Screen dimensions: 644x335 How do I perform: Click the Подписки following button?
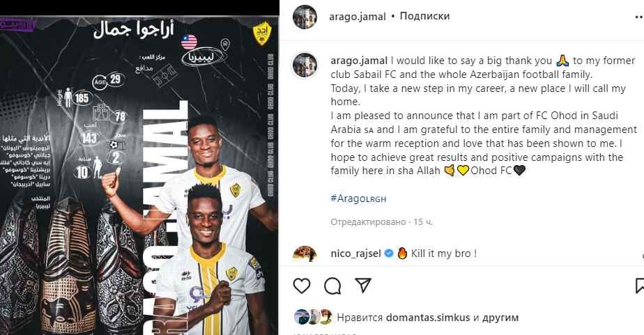click(424, 16)
